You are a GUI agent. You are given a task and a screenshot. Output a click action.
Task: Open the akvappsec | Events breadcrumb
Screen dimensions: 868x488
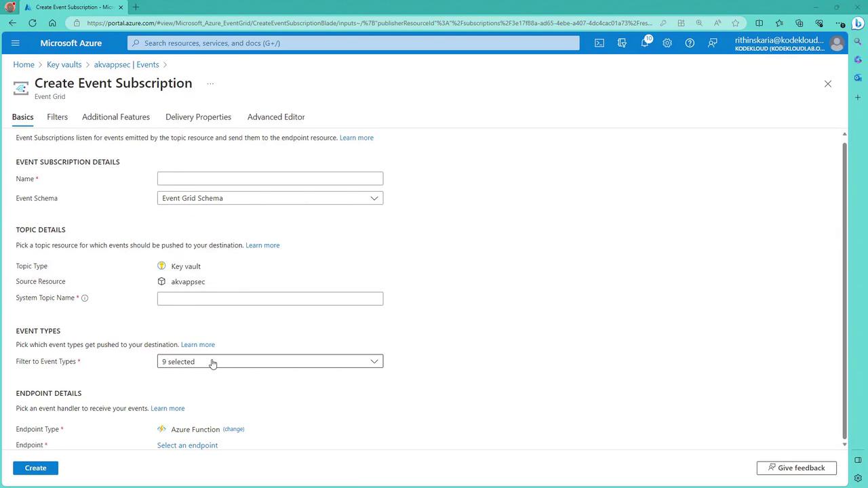point(127,64)
